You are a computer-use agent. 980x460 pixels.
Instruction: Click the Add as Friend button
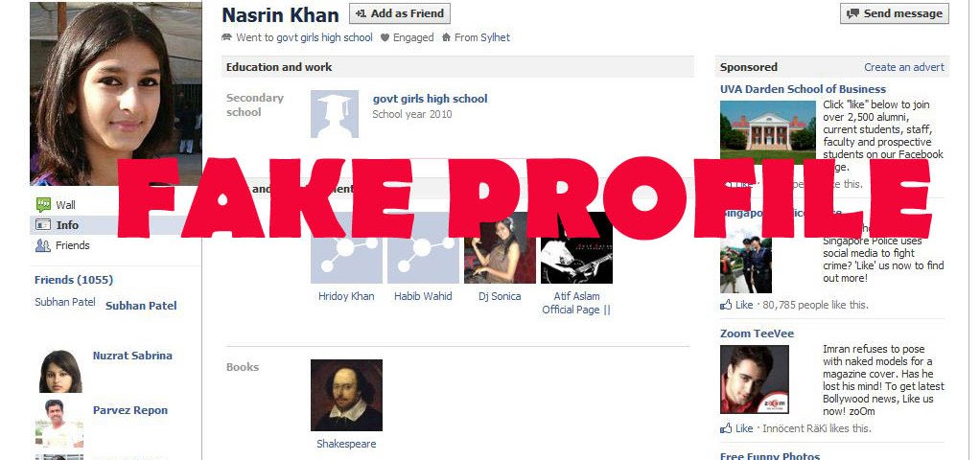pos(399,13)
